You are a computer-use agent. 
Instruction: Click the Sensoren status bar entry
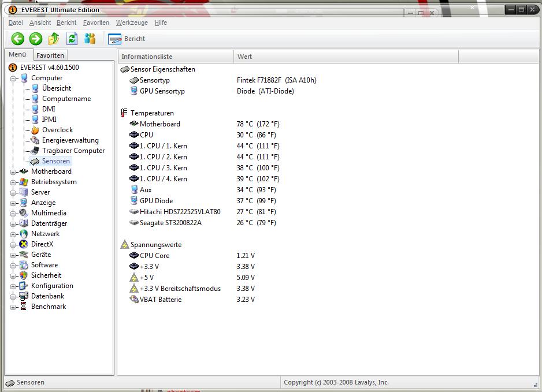pos(25,383)
